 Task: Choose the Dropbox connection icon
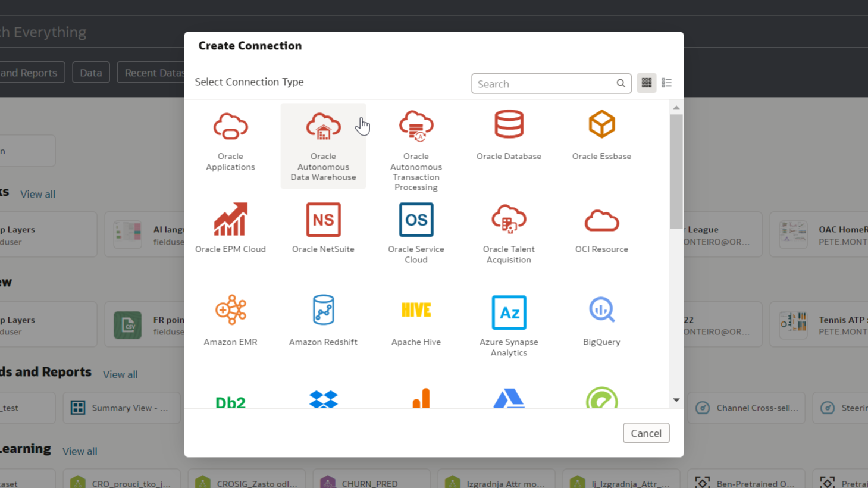tap(323, 399)
